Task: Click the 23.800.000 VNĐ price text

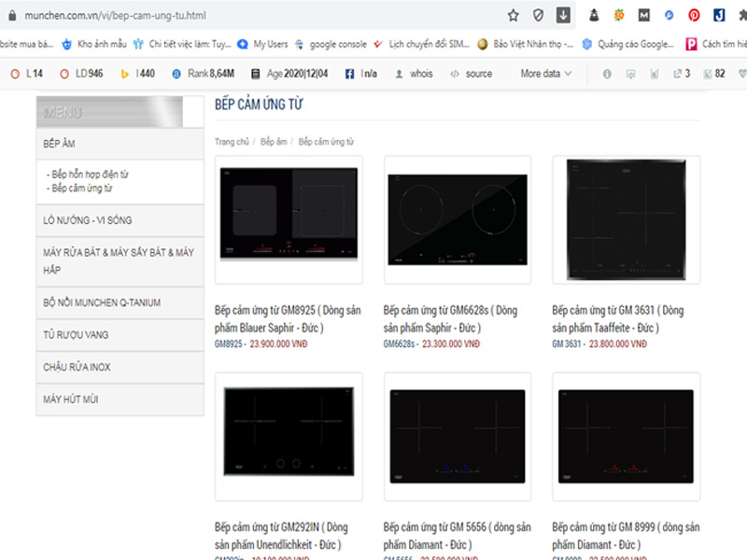Action: (x=618, y=343)
